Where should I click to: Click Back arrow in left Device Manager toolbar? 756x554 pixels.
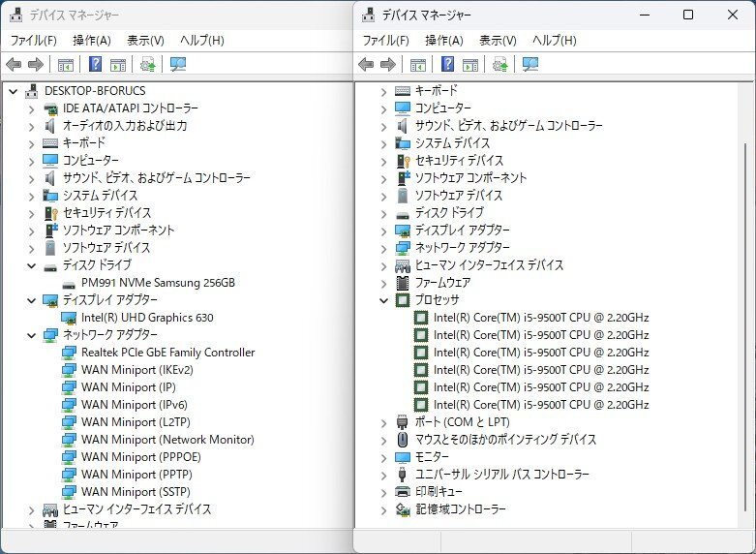[x=14, y=64]
